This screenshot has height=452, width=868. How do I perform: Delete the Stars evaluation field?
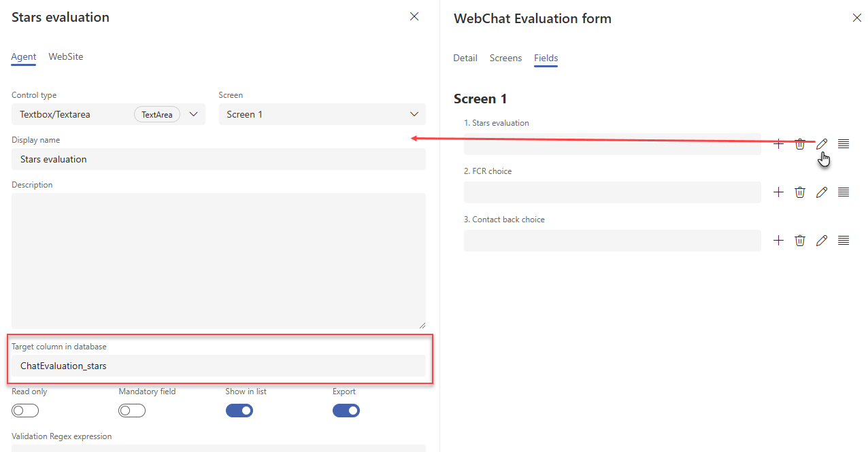coord(800,144)
